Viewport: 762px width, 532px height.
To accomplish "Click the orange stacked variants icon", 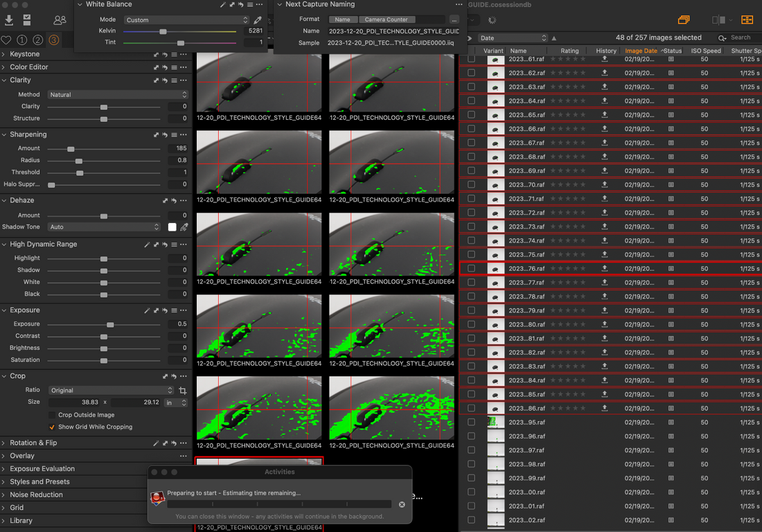I will click(x=684, y=20).
